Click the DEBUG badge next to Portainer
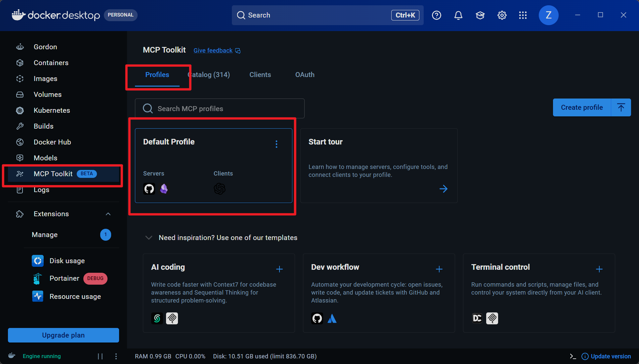Viewport: 639px width, 364px height. pos(95,278)
